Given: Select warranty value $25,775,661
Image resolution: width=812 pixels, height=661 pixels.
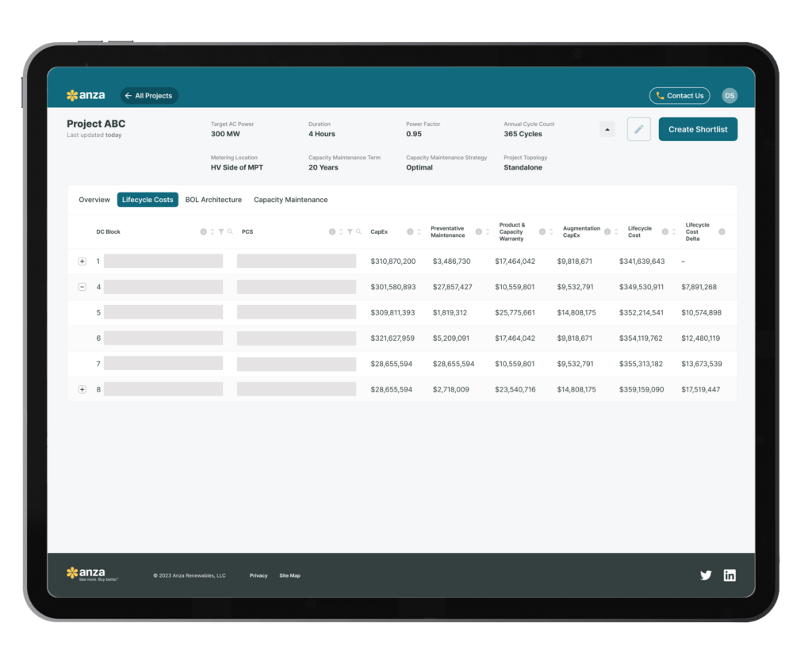Looking at the screenshot, I should coord(515,312).
